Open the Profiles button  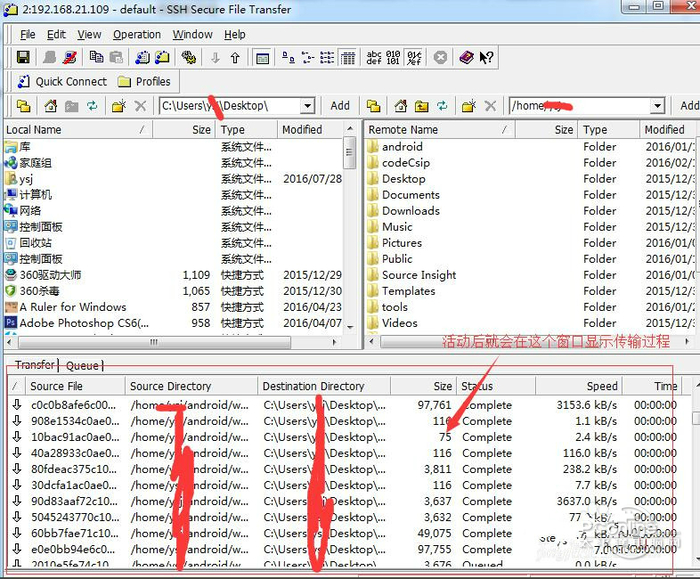(x=144, y=82)
